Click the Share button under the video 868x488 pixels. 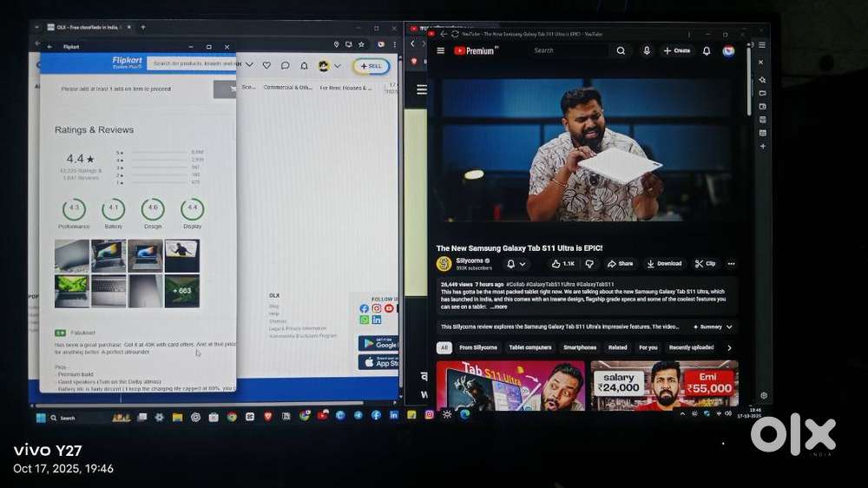[x=620, y=263]
